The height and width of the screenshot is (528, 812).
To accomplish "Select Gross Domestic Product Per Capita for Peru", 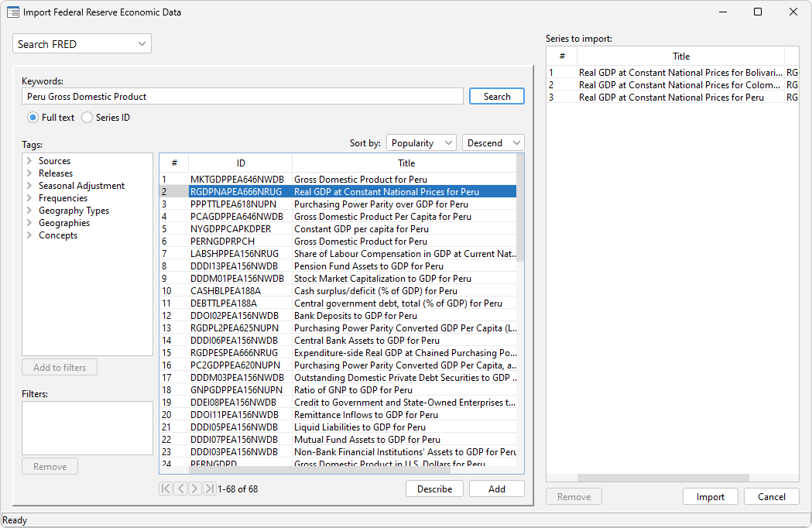I will point(337,217).
